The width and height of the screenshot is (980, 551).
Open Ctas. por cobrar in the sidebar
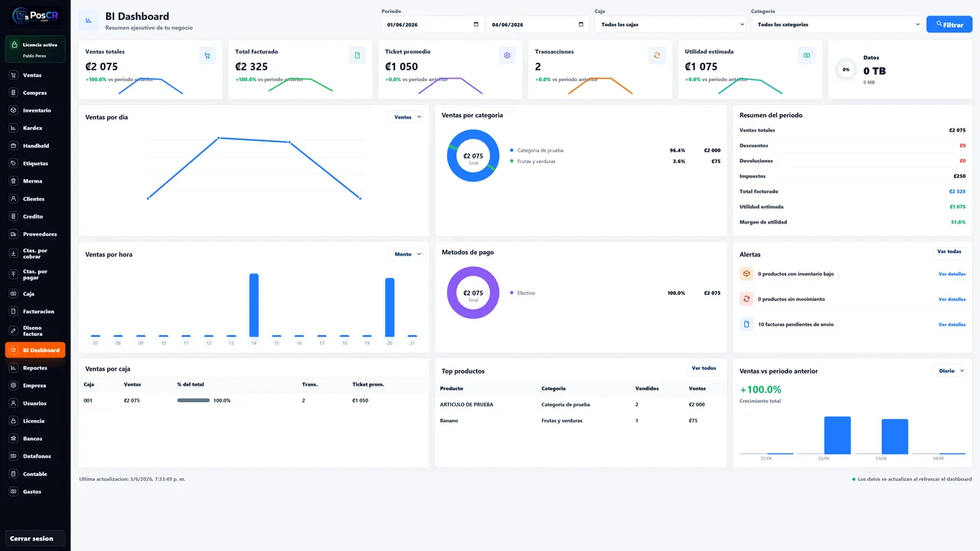click(35, 253)
